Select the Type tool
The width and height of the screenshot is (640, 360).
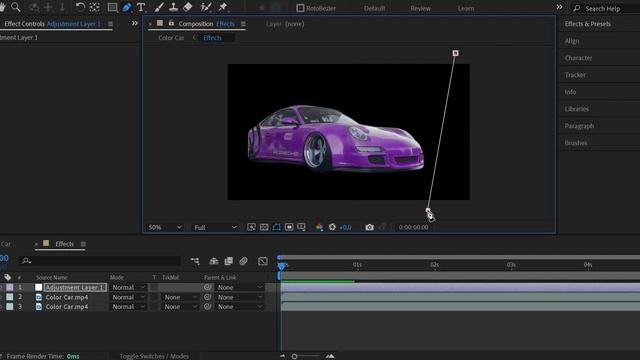[141, 7]
